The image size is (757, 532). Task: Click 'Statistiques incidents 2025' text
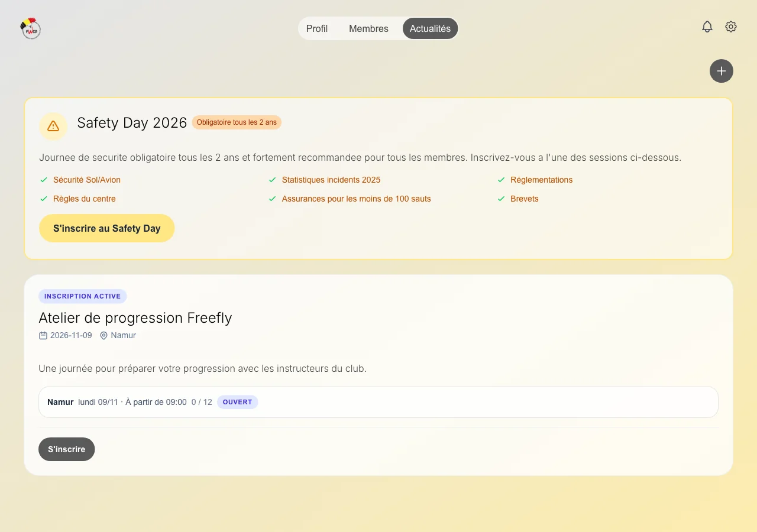point(331,180)
